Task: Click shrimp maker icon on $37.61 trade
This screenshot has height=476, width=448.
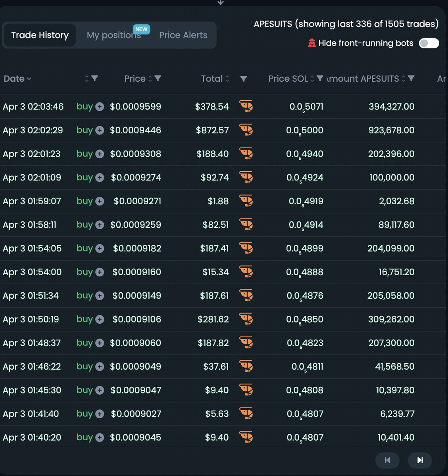Action: (x=246, y=366)
